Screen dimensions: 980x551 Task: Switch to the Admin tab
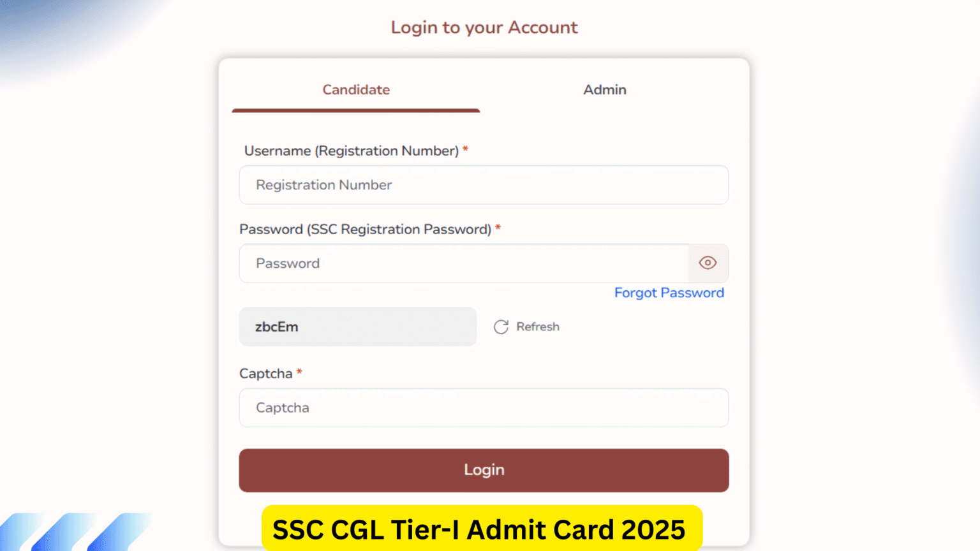click(604, 90)
